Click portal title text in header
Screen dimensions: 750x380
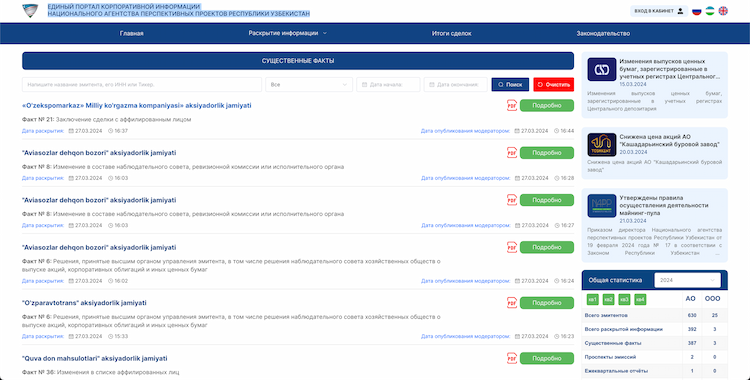tap(178, 10)
